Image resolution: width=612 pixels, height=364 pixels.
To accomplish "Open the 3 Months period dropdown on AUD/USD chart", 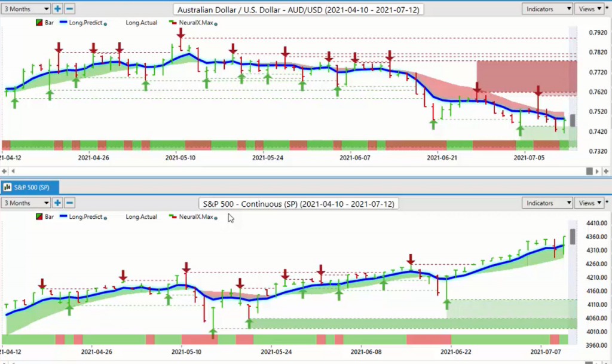I will (x=26, y=8).
